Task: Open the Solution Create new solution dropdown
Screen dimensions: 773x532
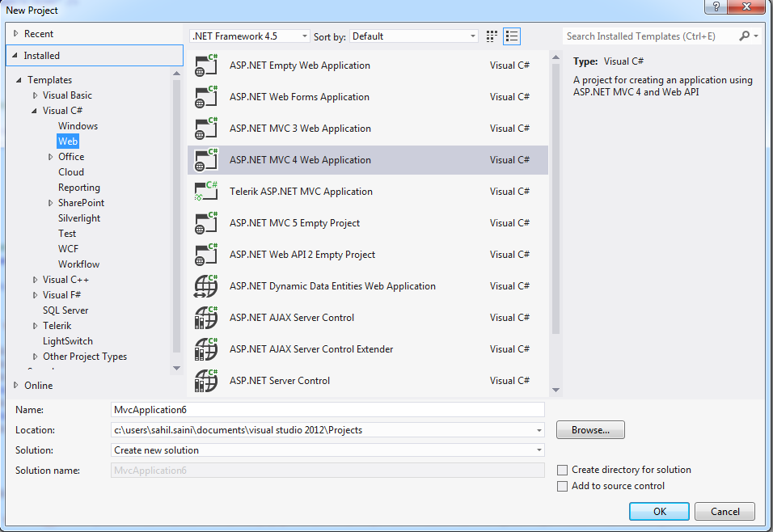Action: pos(539,450)
